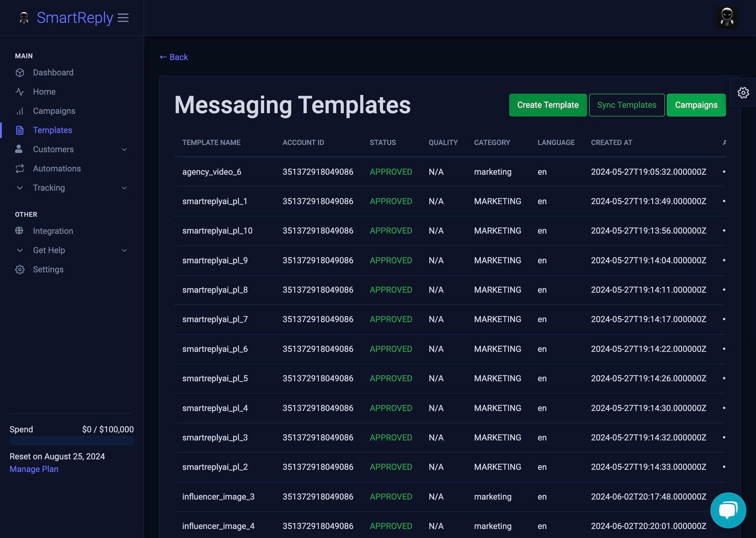Click the Back arrow link
This screenshot has width=756, height=538.
coord(174,57)
